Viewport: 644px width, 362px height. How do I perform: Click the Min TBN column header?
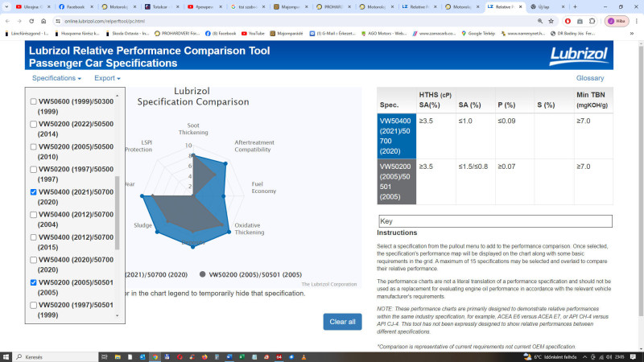tap(592, 100)
